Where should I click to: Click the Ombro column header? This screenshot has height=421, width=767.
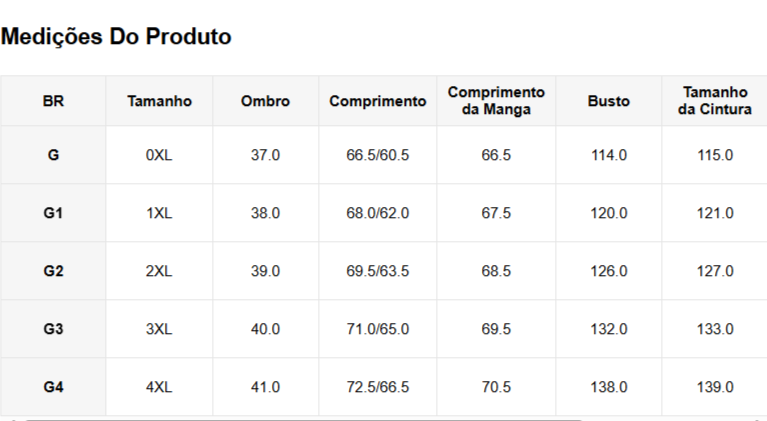(x=265, y=101)
